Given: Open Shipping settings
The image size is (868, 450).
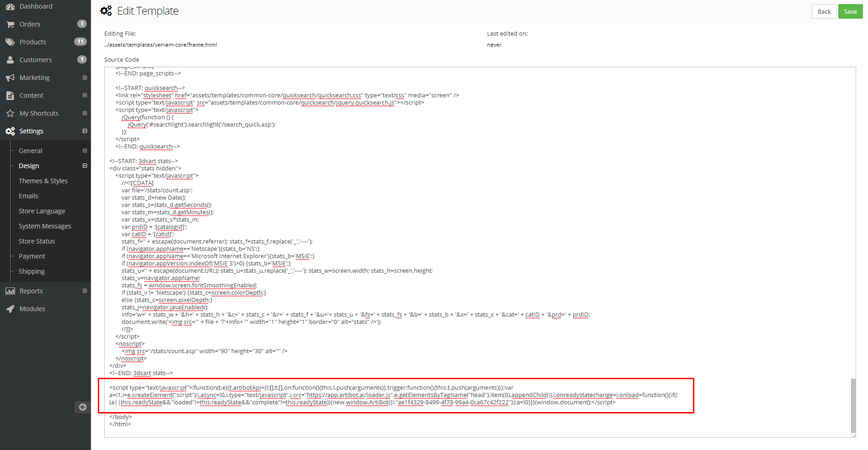Looking at the screenshot, I should (32, 271).
